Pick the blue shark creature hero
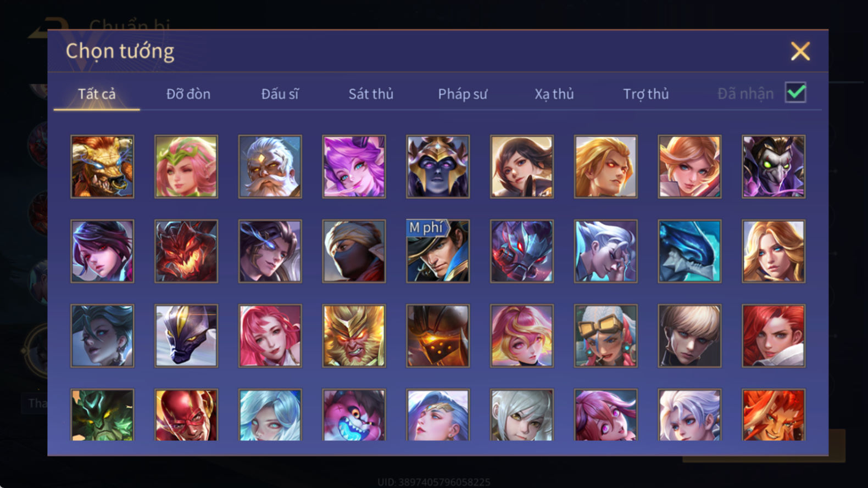This screenshot has height=488, width=868. click(x=689, y=251)
